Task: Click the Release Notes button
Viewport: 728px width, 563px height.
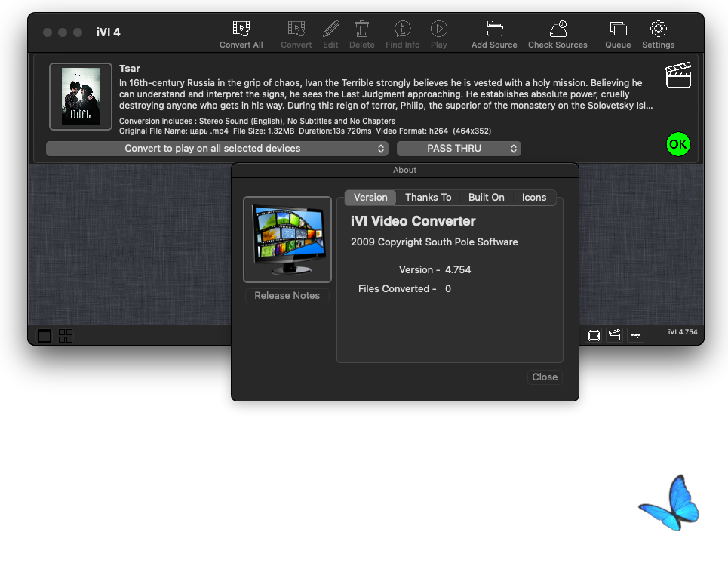Action: (x=287, y=295)
